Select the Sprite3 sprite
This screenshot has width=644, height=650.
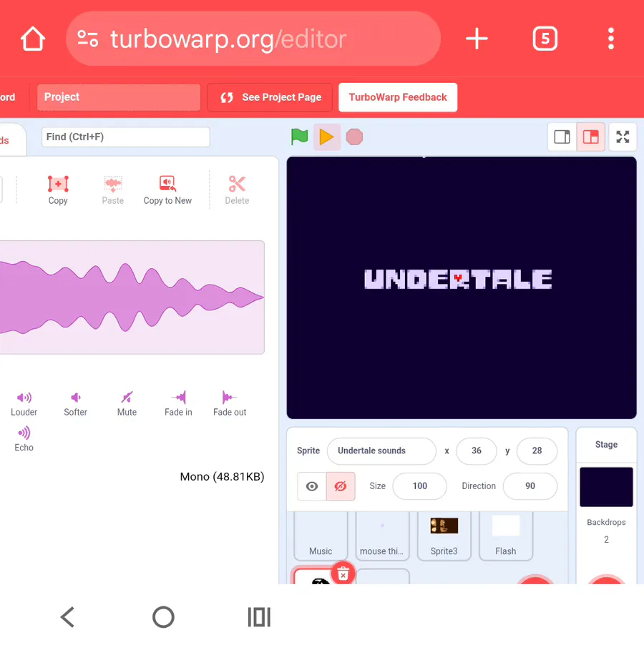444,536
